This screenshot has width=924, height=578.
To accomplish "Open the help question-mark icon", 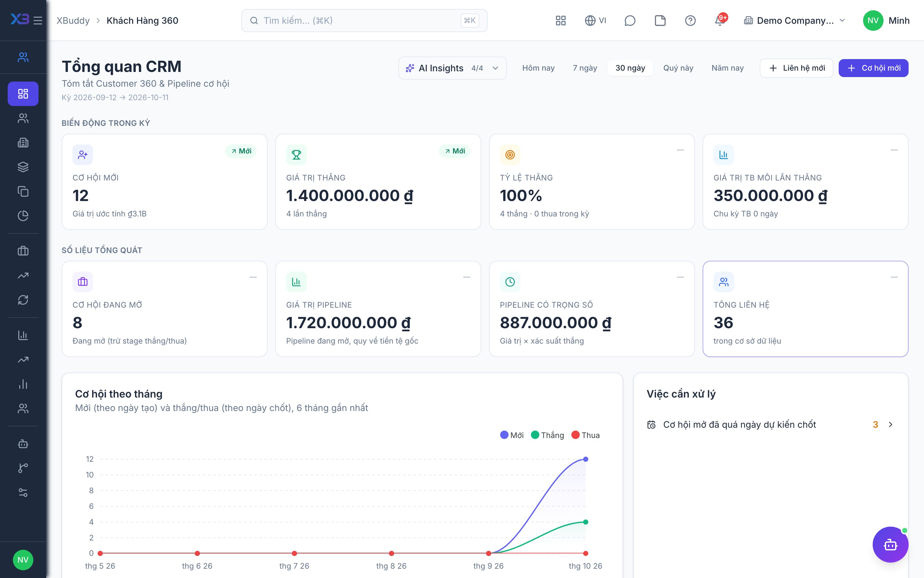I will coord(690,20).
